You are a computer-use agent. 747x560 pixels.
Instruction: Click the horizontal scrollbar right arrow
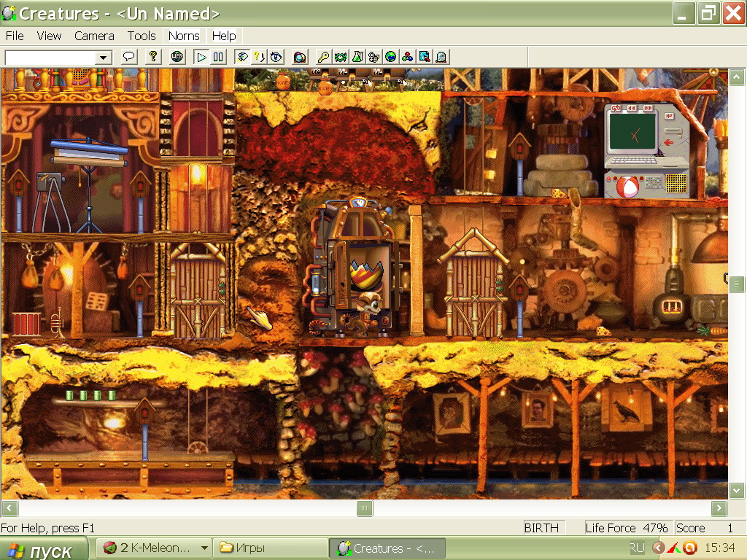point(719,508)
